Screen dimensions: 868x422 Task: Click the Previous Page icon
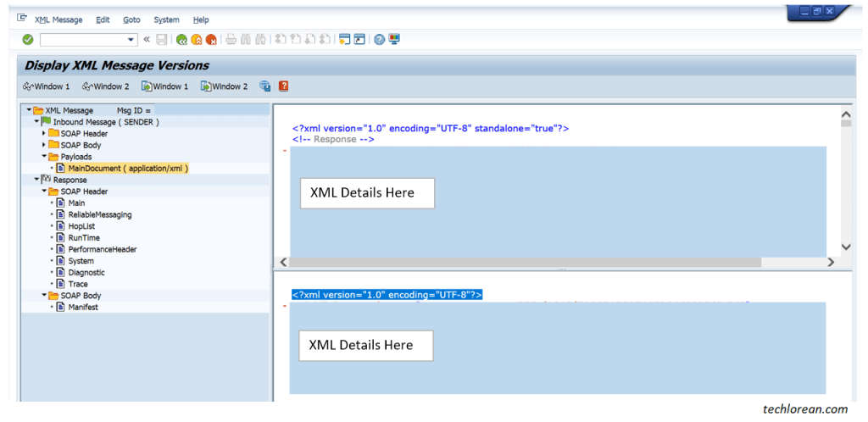click(296, 39)
